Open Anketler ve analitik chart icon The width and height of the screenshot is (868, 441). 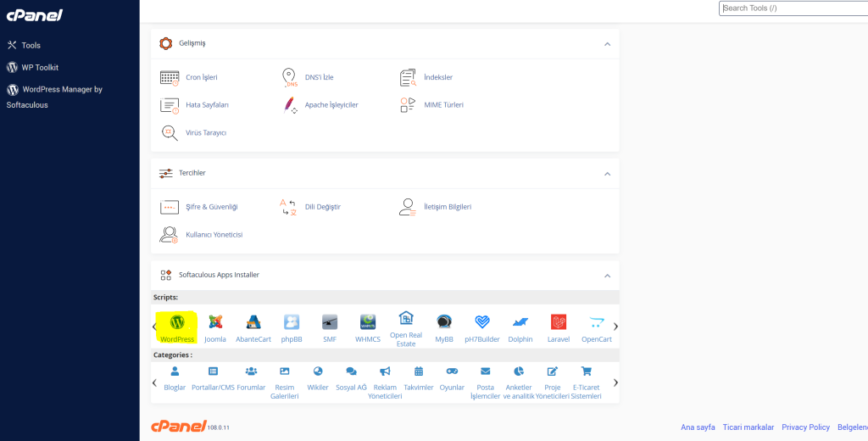click(x=519, y=371)
